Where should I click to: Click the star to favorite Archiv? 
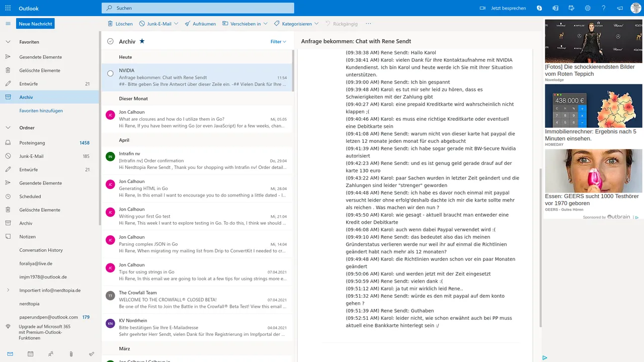(142, 41)
